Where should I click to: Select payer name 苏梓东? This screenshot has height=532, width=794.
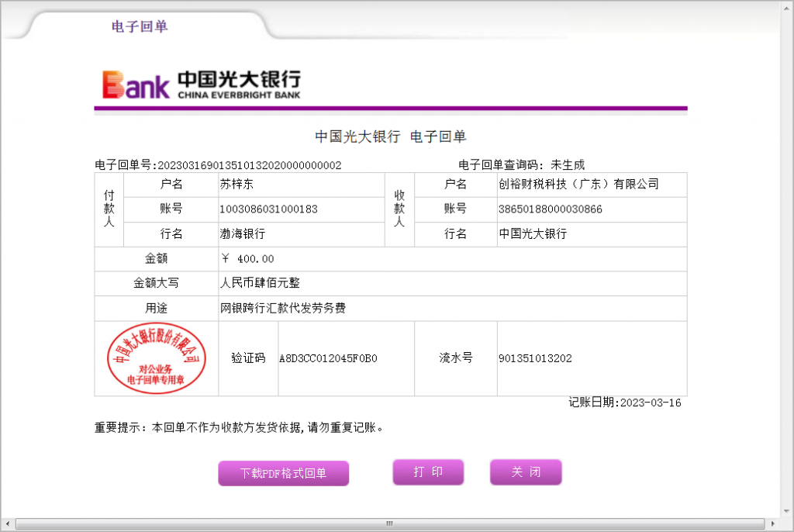[236, 185]
